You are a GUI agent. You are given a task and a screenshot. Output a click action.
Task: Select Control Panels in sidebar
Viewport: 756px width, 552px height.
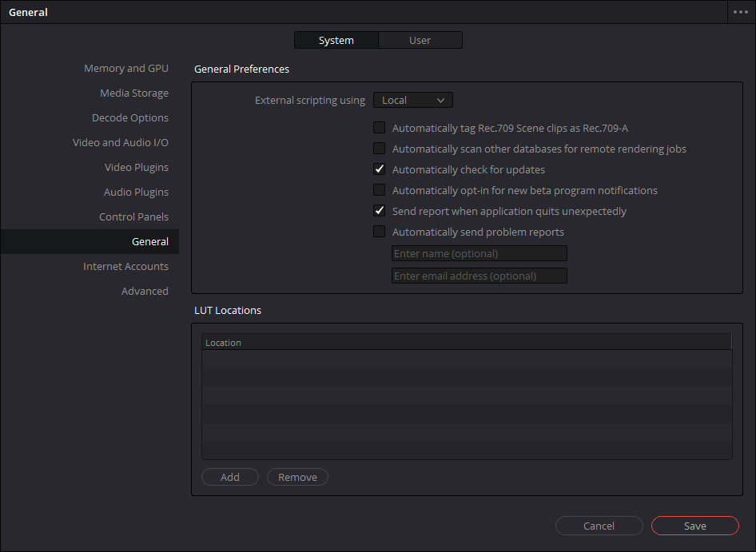[133, 217]
